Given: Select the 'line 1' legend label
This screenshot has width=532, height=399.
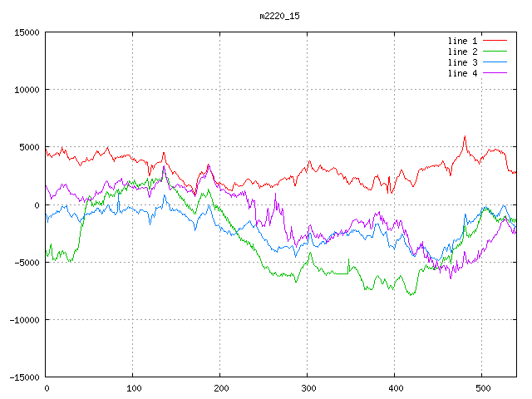Looking at the screenshot, I should coord(462,41).
